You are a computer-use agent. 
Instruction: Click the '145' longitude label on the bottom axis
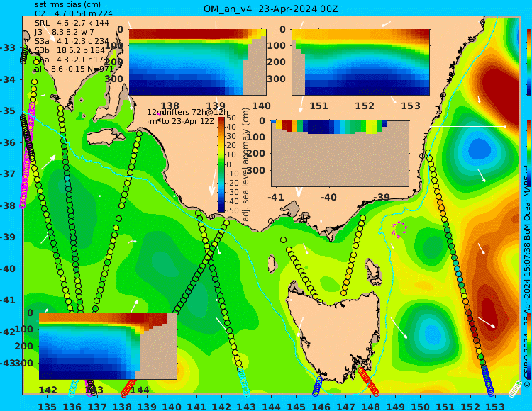point(296,406)
